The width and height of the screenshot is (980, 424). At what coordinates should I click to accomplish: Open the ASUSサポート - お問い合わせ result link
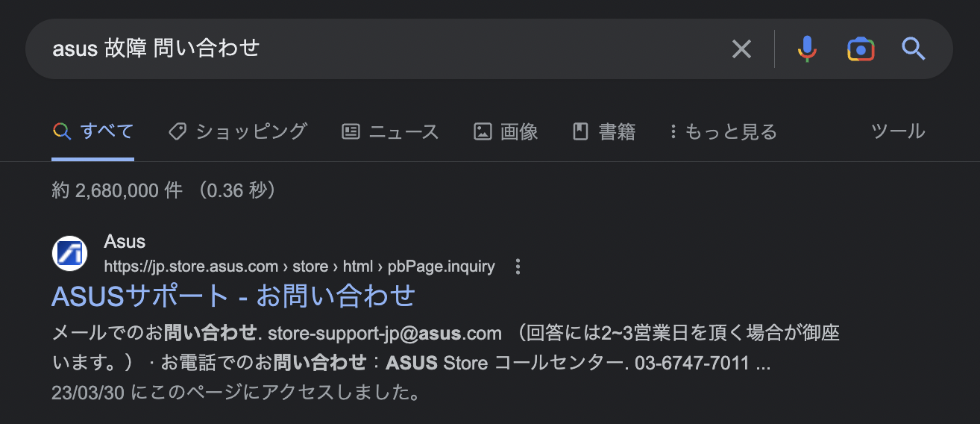pos(233,296)
